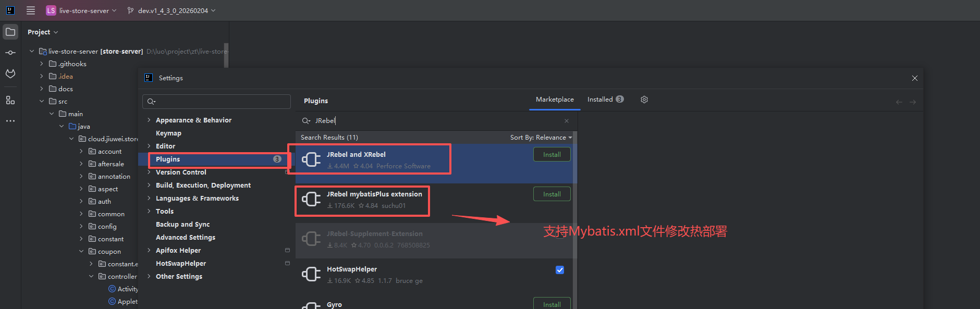The image size is (980, 309).
Task: Open the live-store-server project dropdown
Action: pyautogui.click(x=87, y=10)
